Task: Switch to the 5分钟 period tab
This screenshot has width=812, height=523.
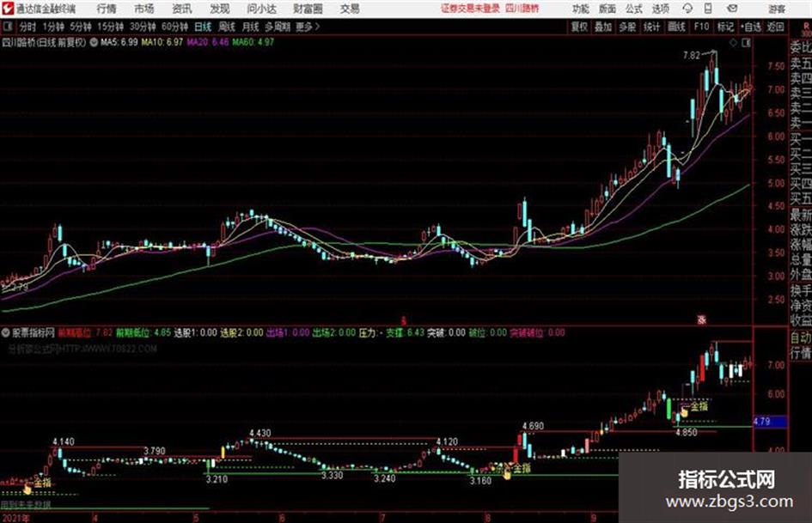Action: click(81, 27)
